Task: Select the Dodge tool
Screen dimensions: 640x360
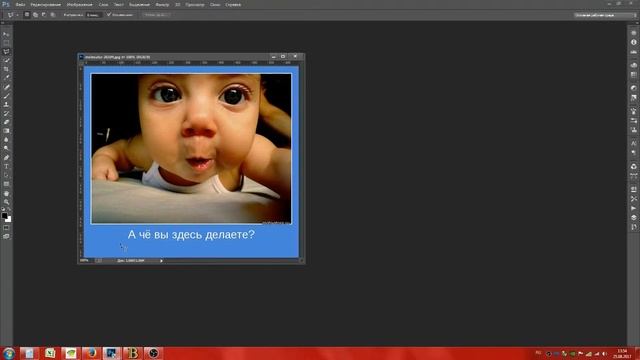Action: click(6, 148)
